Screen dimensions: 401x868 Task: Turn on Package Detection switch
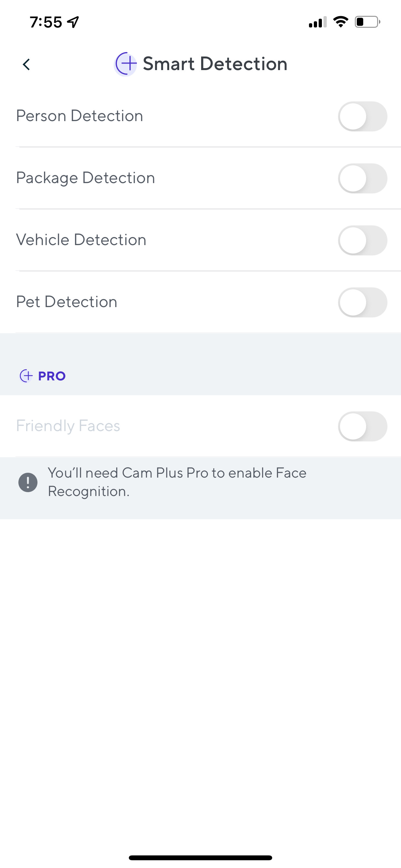pyautogui.click(x=362, y=178)
